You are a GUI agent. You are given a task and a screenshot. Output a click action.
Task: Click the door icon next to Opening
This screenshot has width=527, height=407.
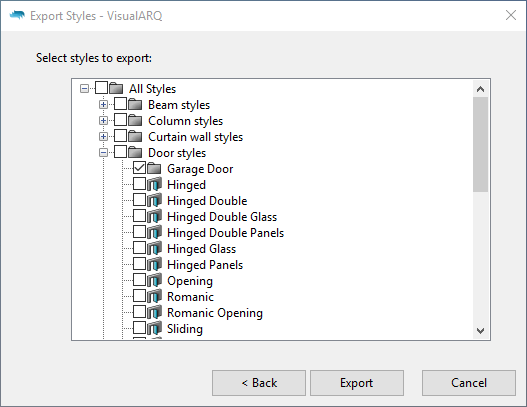[154, 280]
